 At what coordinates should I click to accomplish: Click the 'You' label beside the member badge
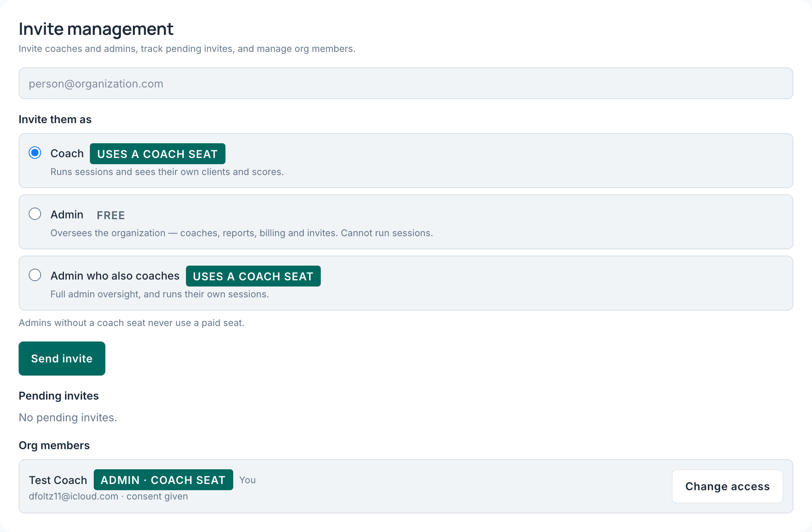coord(247,480)
